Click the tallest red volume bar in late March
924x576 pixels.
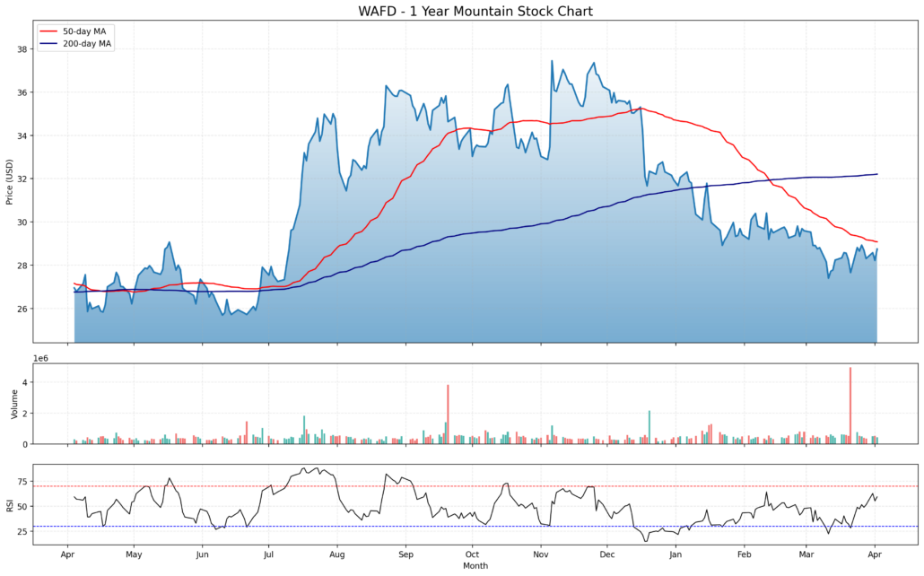point(850,406)
